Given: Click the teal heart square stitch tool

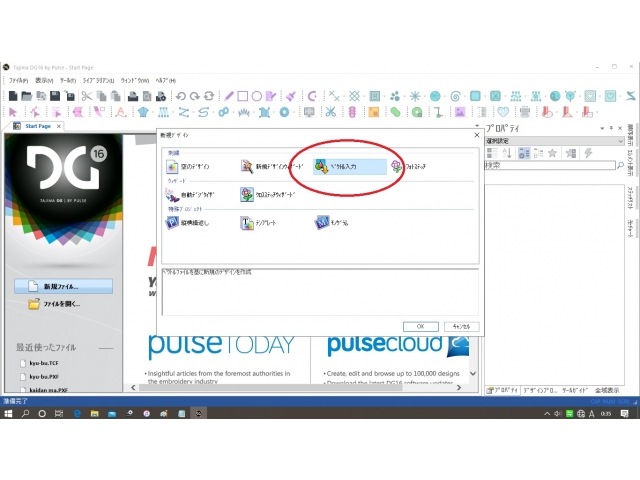Looking at the screenshot, I should [x=610, y=96].
